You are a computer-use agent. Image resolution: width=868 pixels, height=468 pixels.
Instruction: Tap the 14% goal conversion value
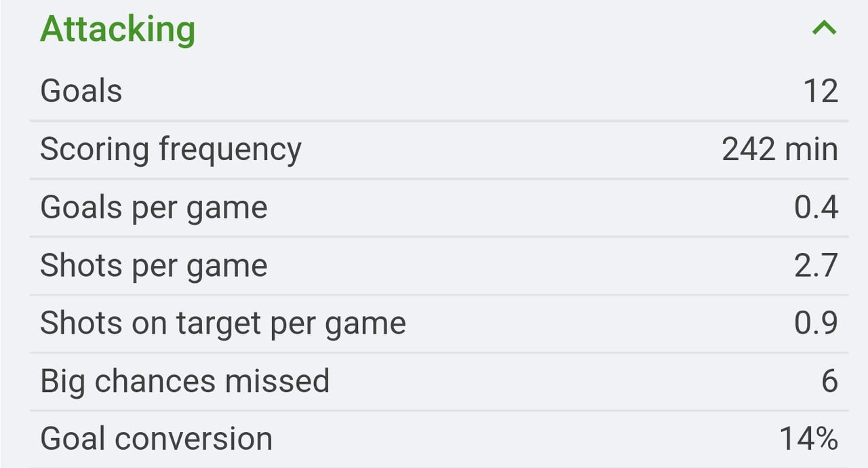(x=809, y=439)
